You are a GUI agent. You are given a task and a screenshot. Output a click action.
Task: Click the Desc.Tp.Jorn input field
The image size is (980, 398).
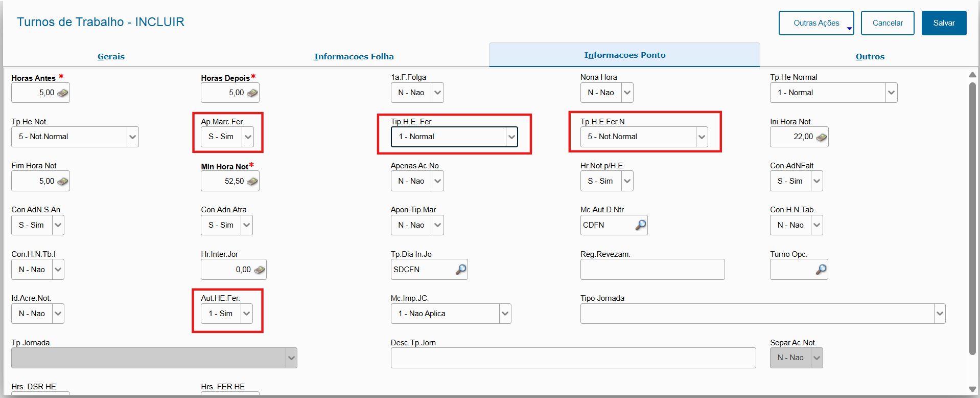[573, 358]
